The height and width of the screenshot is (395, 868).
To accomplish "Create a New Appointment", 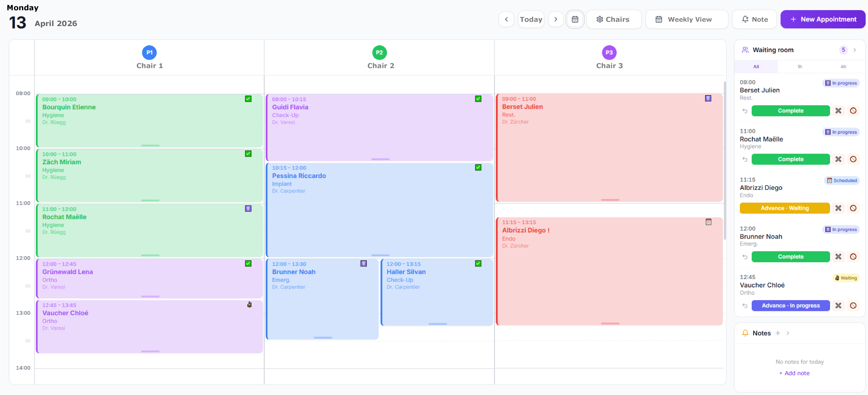I will point(822,19).
